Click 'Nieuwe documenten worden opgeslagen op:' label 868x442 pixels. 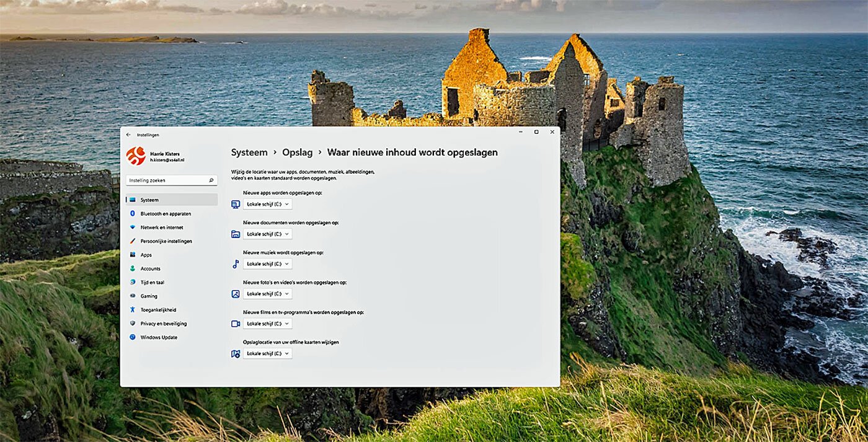291,223
